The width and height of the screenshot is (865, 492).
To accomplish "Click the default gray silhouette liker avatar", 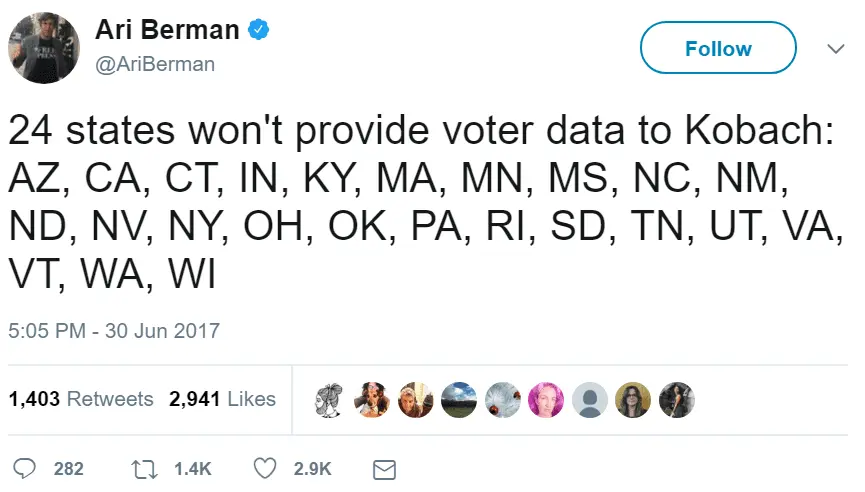I will (x=590, y=400).
